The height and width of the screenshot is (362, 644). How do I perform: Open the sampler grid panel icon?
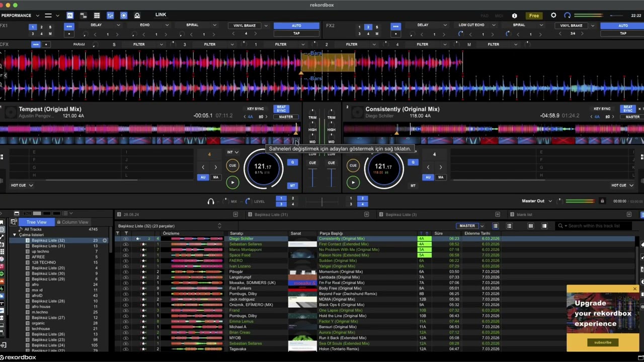(x=97, y=16)
